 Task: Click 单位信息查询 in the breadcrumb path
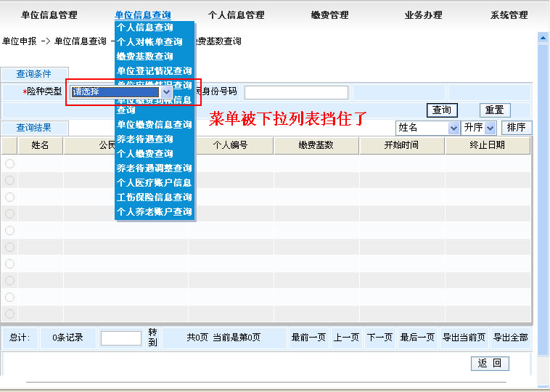click(x=81, y=41)
